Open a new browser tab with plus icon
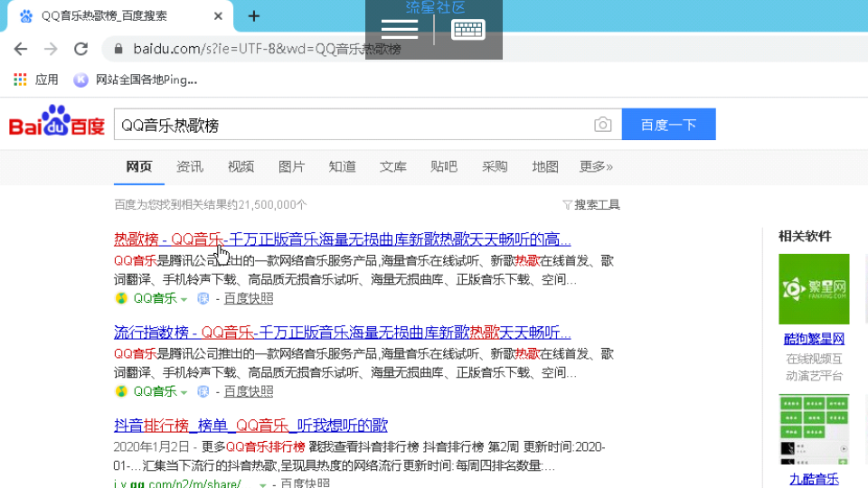This screenshot has width=868, height=488. 253,16
